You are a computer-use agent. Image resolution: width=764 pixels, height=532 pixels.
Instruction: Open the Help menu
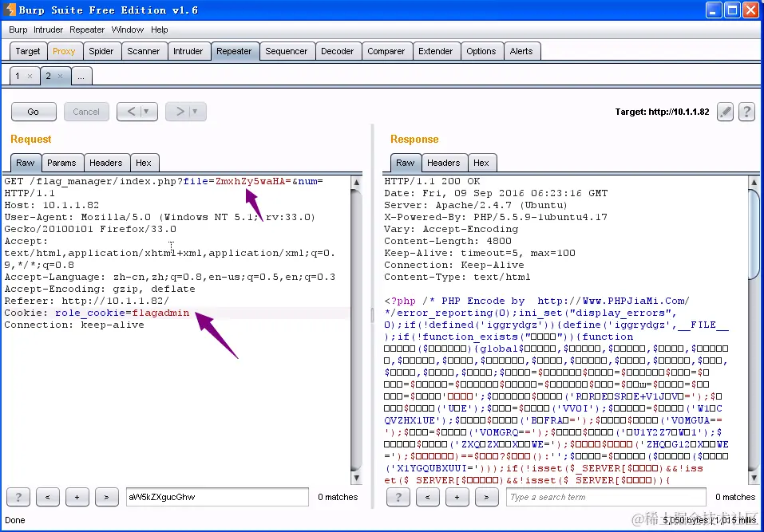160,30
